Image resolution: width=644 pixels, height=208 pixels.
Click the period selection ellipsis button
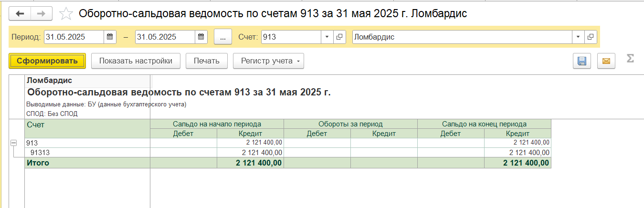point(222,37)
